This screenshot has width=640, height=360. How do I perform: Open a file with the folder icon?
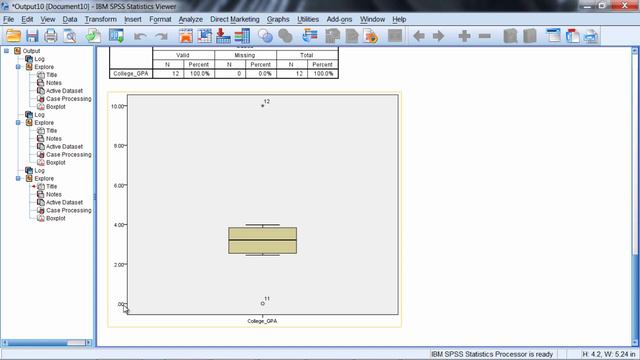tap(13, 36)
